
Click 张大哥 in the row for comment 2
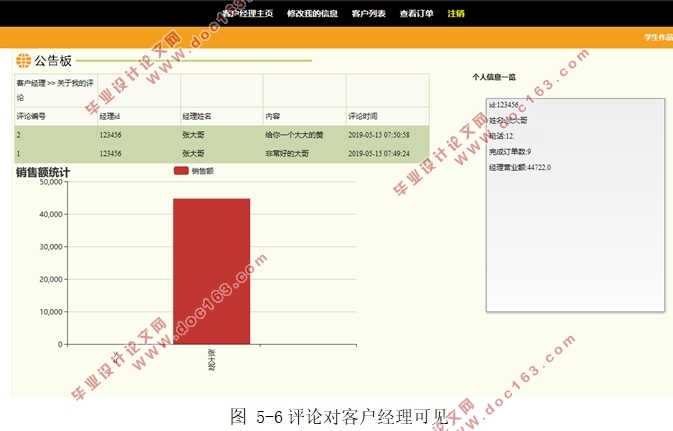193,135
